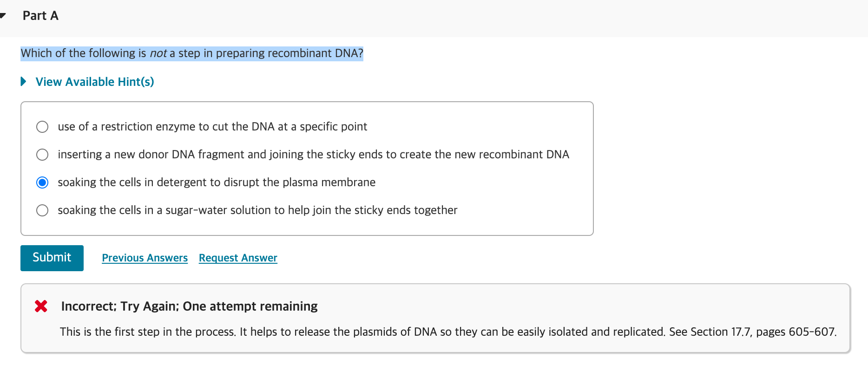This screenshot has height=365, width=868.
Task: Pick the sugar-water solution radio option
Action: point(42,210)
